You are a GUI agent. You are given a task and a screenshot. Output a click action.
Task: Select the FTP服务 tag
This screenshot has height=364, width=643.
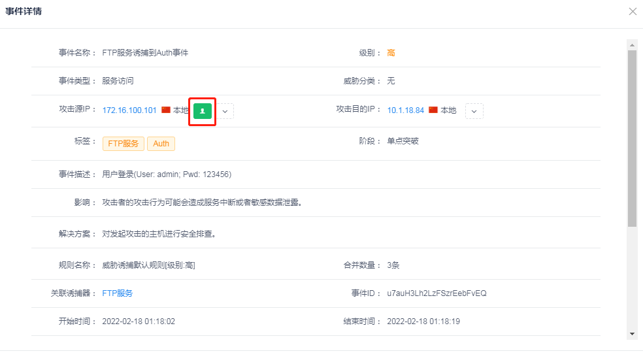pos(124,144)
